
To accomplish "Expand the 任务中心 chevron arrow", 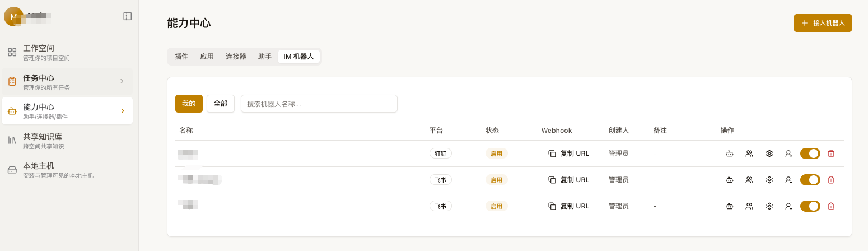I will [122, 81].
